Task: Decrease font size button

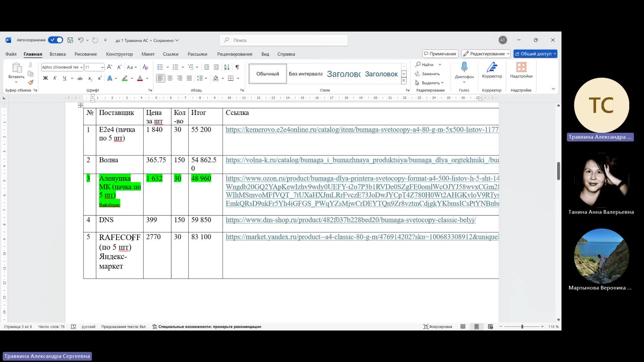Action: (x=119, y=67)
